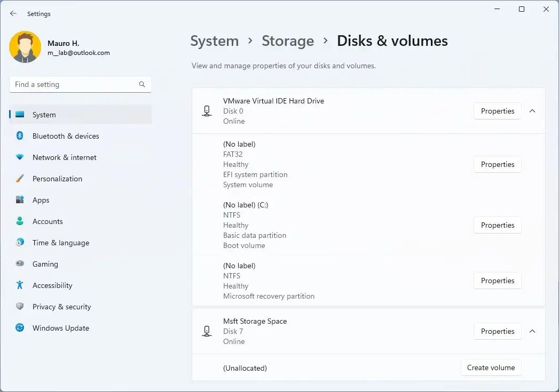Image resolution: width=559 pixels, height=392 pixels.
Task: Click the Personalization paintbrush icon
Action: 20,179
